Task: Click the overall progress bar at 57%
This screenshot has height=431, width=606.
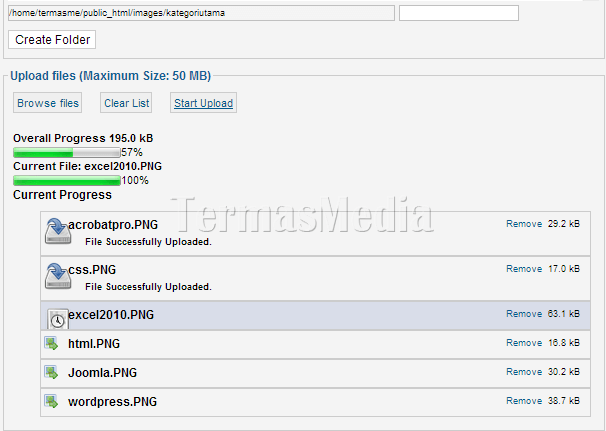Action: pos(66,152)
